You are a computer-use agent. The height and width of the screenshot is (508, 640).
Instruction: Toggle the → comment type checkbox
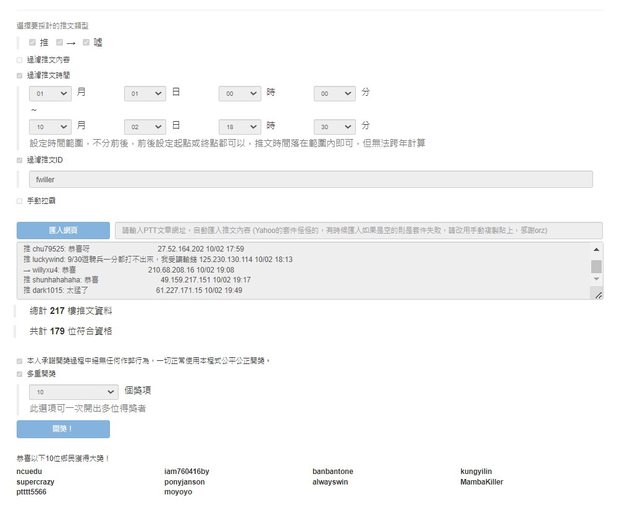(60, 42)
